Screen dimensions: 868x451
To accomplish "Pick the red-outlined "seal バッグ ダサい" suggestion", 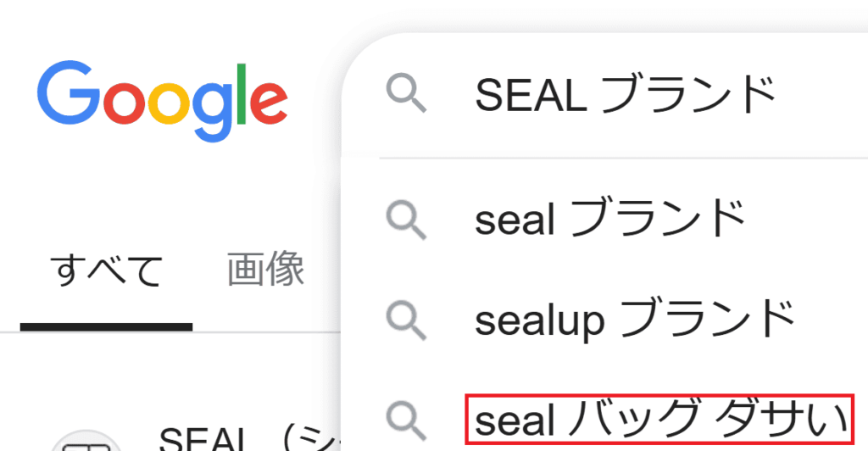I will [x=660, y=419].
